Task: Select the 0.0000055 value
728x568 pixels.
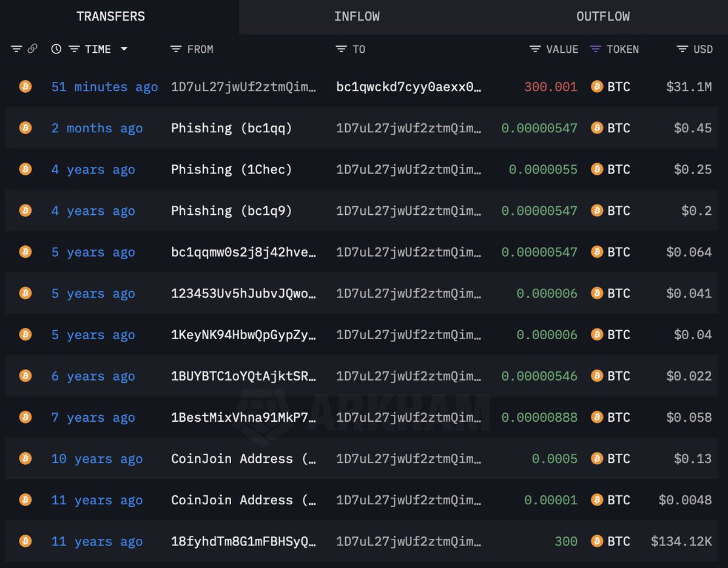Action: pyautogui.click(x=543, y=169)
